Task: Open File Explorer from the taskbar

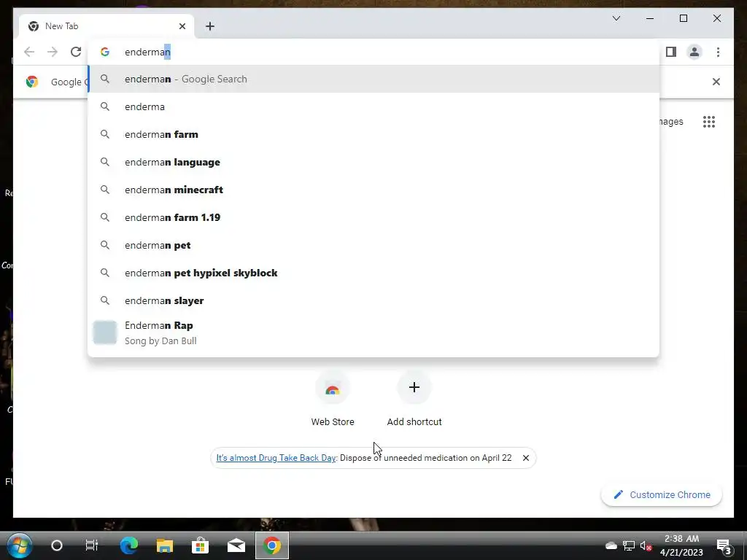Action: [x=165, y=545]
